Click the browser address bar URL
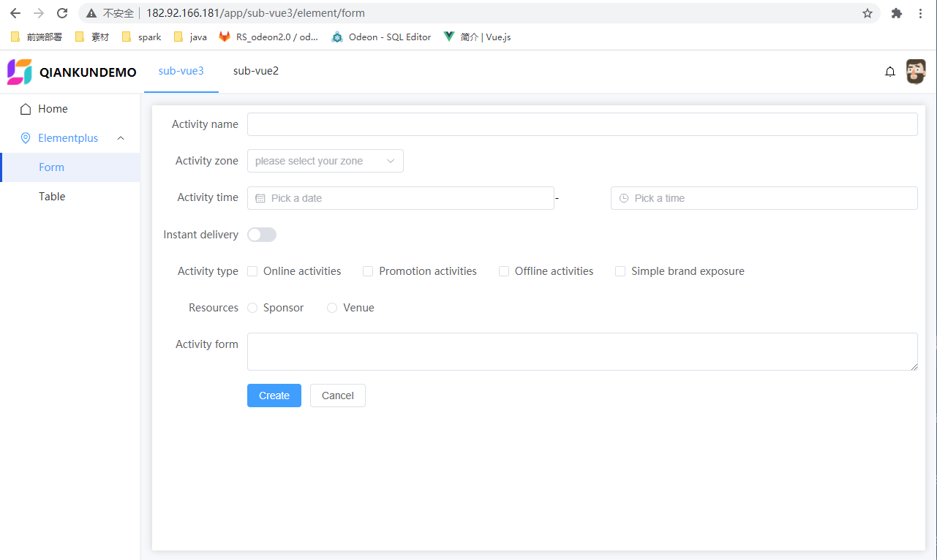The height and width of the screenshot is (560, 937). pyautogui.click(x=255, y=13)
